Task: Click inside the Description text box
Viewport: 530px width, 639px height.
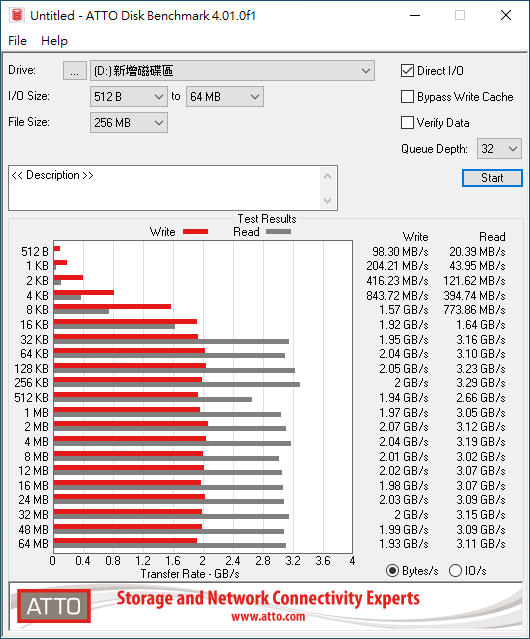Action: click(x=165, y=188)
